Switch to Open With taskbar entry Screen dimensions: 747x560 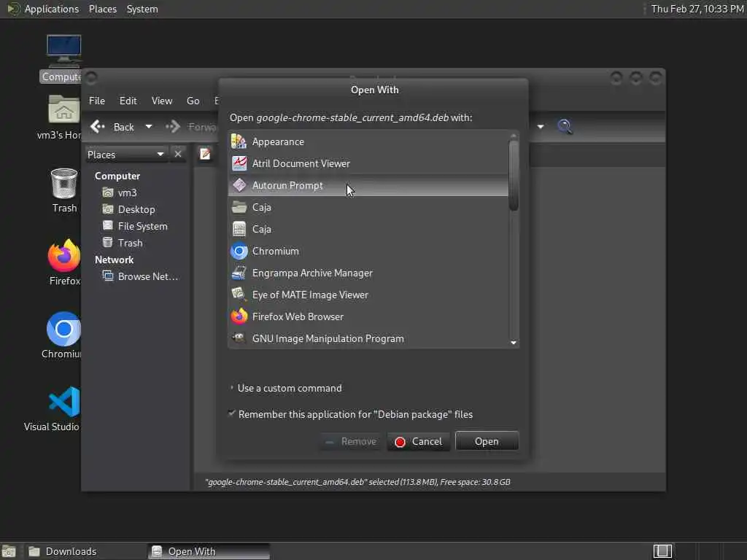tap(209, 551)
